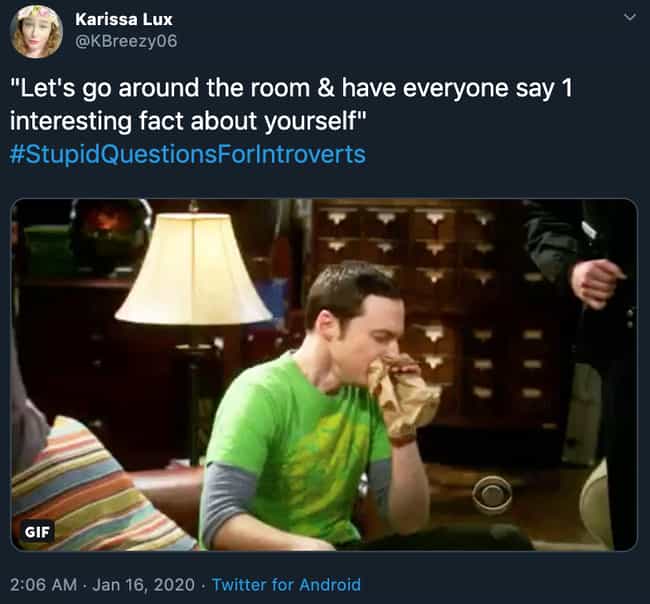Click the CBS eye logo watermark
The image size is (650, 604).
[492, 495]
